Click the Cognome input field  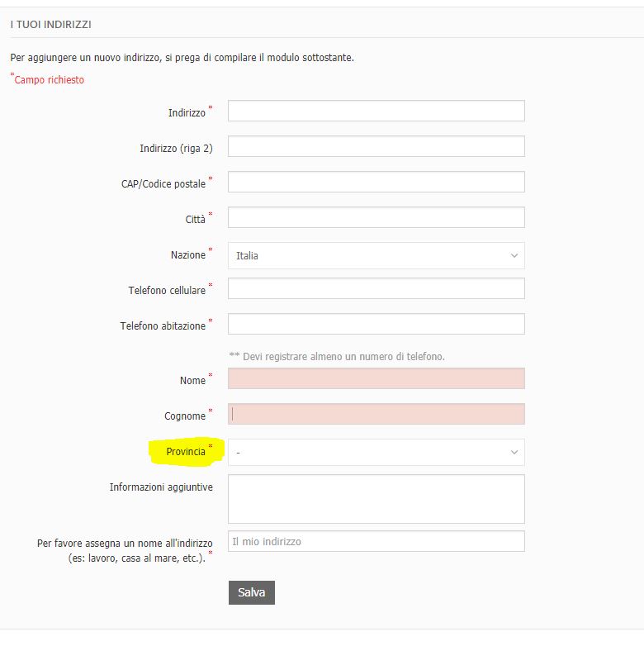point(376,414)
